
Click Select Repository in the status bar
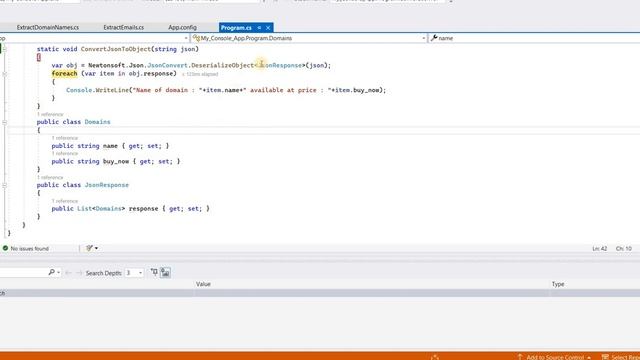coord(621,357)
